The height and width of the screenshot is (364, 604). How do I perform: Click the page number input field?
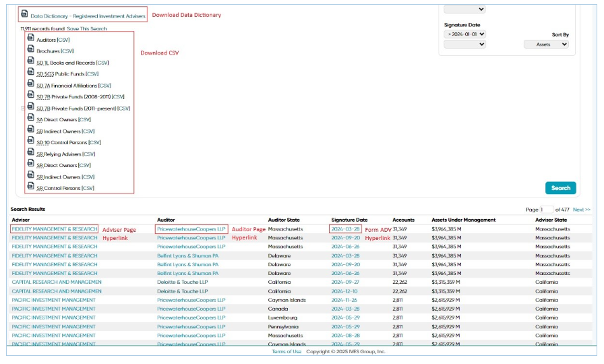[x=546, y=210]
